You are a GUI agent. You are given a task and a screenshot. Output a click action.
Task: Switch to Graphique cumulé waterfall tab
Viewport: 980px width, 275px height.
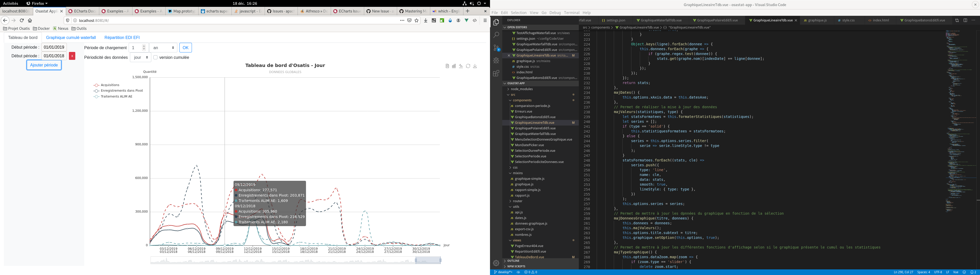[x=71, y=38]
